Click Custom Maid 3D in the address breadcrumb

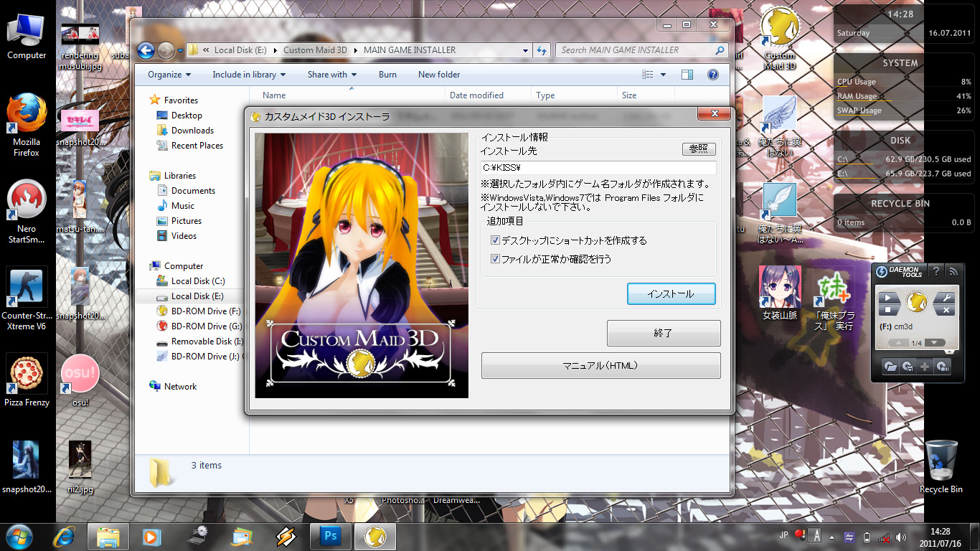click(x=315, y=50)
